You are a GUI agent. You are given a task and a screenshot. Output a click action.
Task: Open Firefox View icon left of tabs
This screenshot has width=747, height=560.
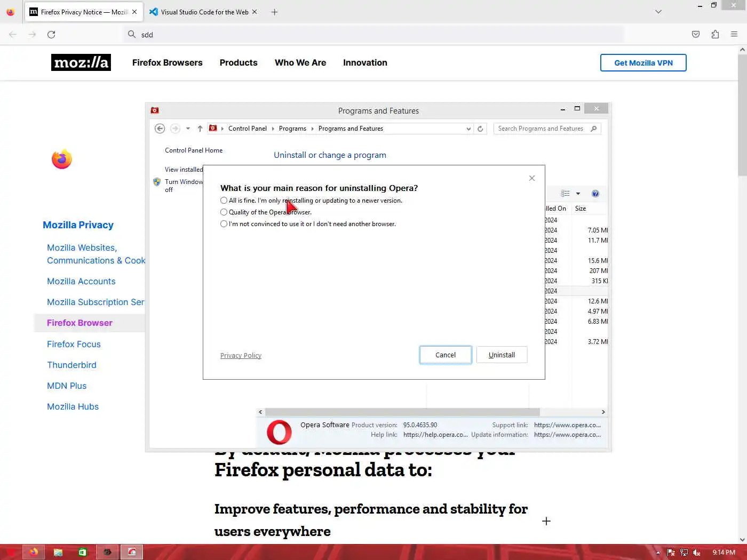(x=10, y=12)
